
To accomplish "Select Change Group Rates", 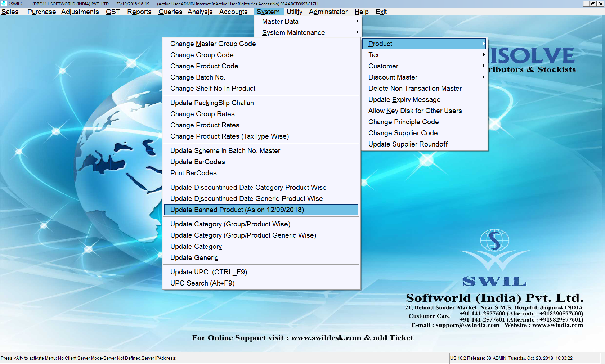I will point(261,114).
